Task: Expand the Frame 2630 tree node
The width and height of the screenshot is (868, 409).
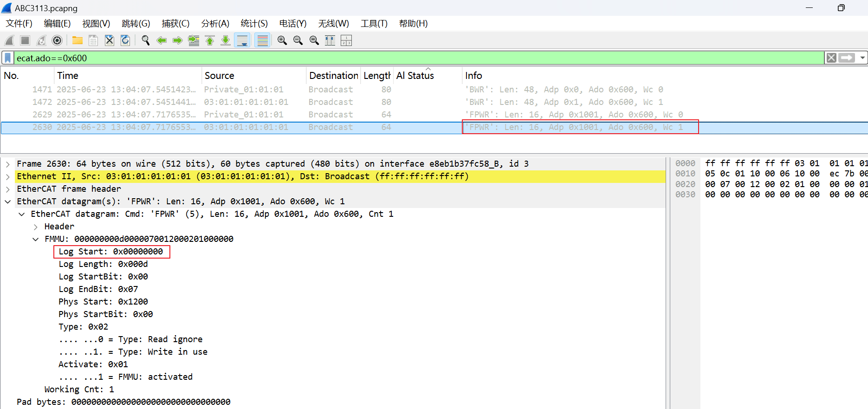Action: click(8, 164)
